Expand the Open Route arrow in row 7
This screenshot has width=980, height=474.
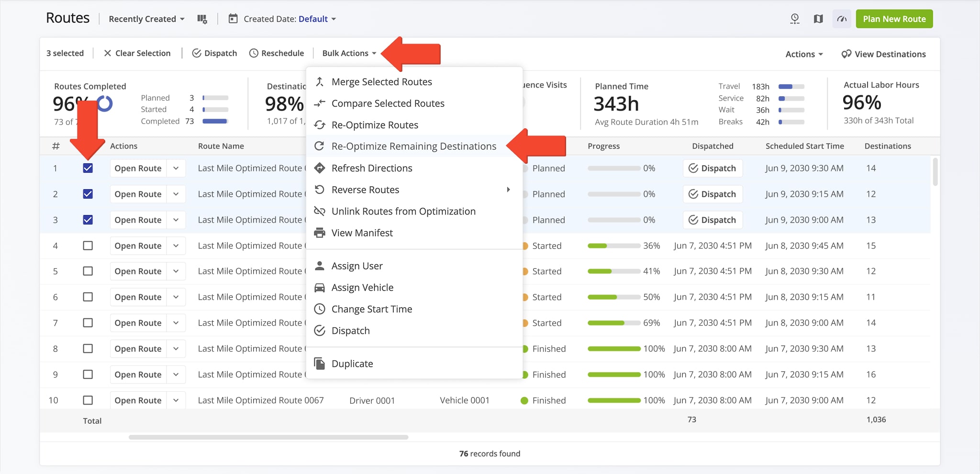point(176,323)
